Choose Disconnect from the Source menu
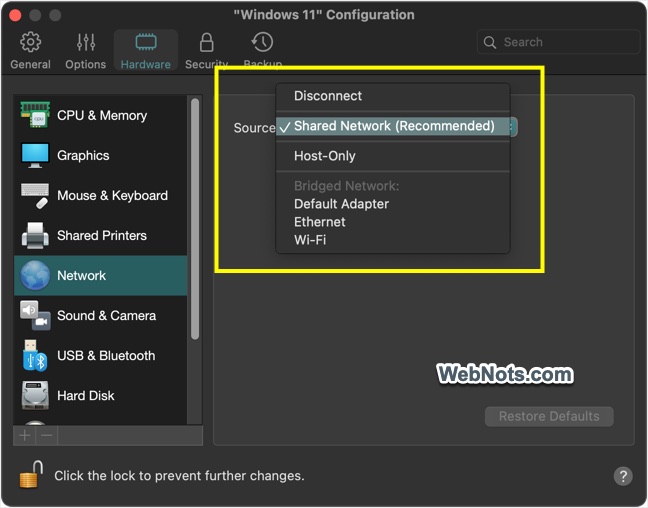This screenshot has width=648, height=508. tap(393, 96)
